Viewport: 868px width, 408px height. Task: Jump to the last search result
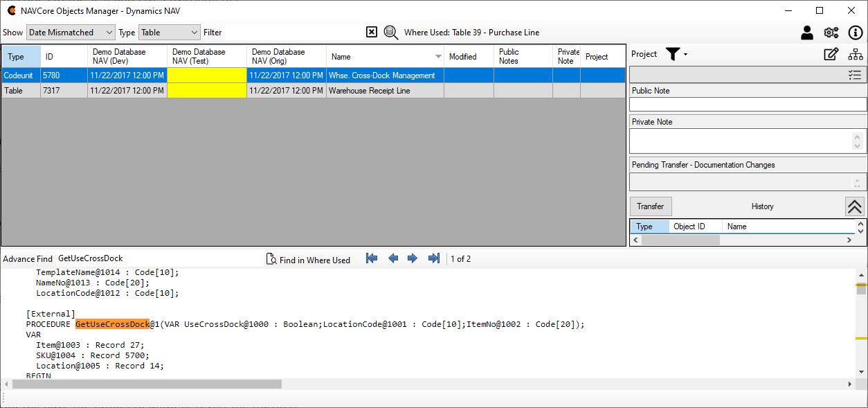(x=434, y=258)
